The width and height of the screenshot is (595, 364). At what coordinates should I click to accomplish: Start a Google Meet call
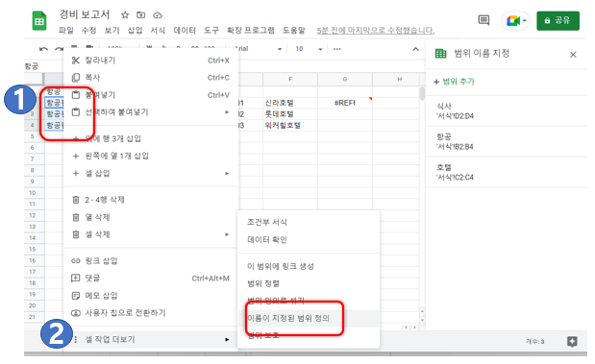tap(515, 20)
